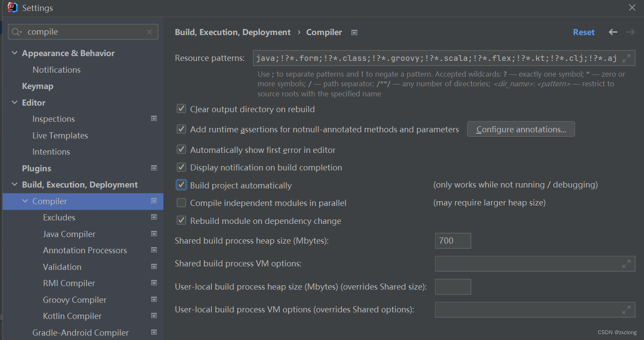Click the Build, Execution, Deployment breadcrumb
The width and height of the screenshot is (644, 340).
click(x=233, y=32)
